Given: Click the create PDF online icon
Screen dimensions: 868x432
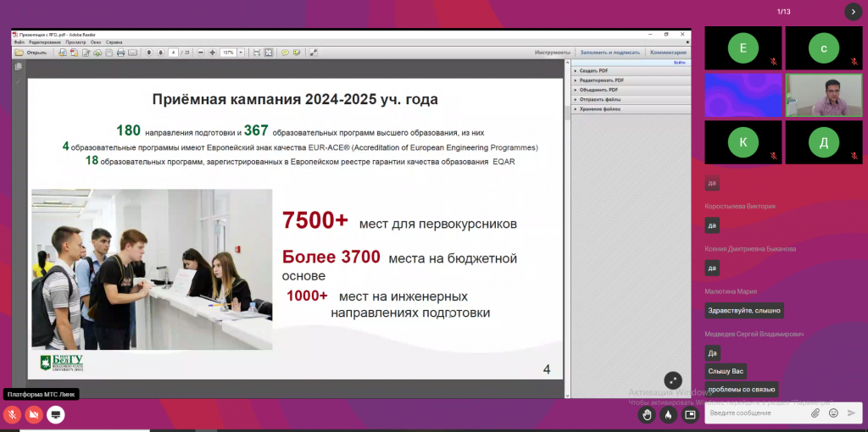Looking at the screenshot, I should click(62, 53).
